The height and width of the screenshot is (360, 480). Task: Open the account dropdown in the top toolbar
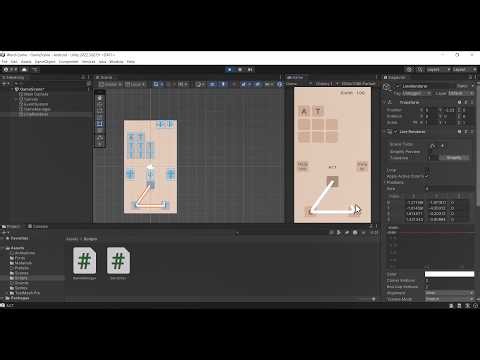click(11, 69)
